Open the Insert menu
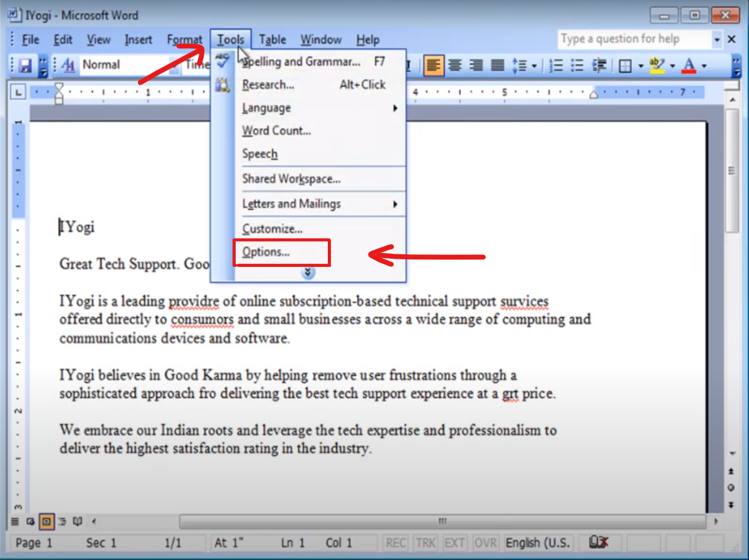749x560 pixels. click(138, 39)
